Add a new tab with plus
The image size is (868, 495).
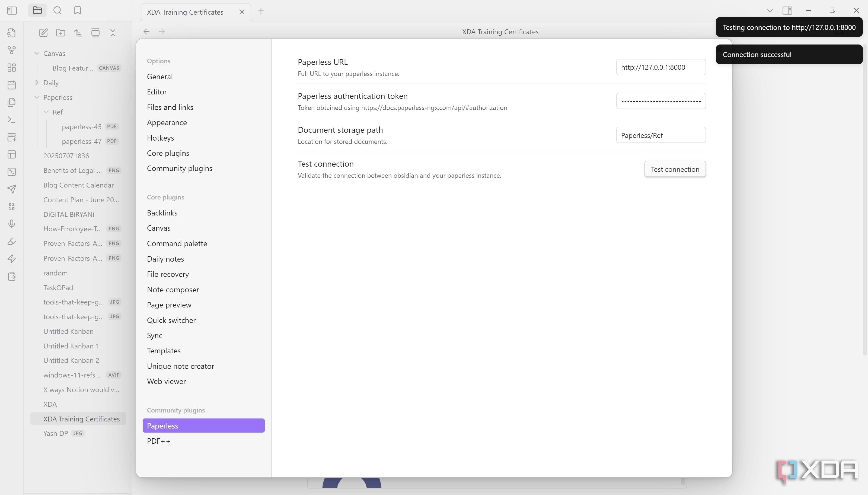pos(261,11)
